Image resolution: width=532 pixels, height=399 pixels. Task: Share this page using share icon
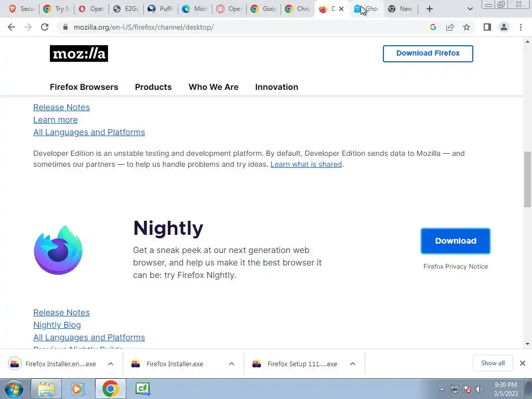click(450, 27)
